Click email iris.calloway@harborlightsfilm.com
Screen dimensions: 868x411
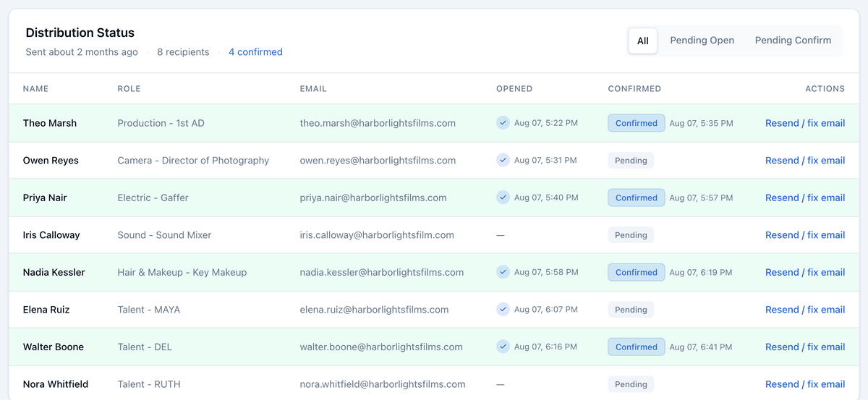coord(377,235)
